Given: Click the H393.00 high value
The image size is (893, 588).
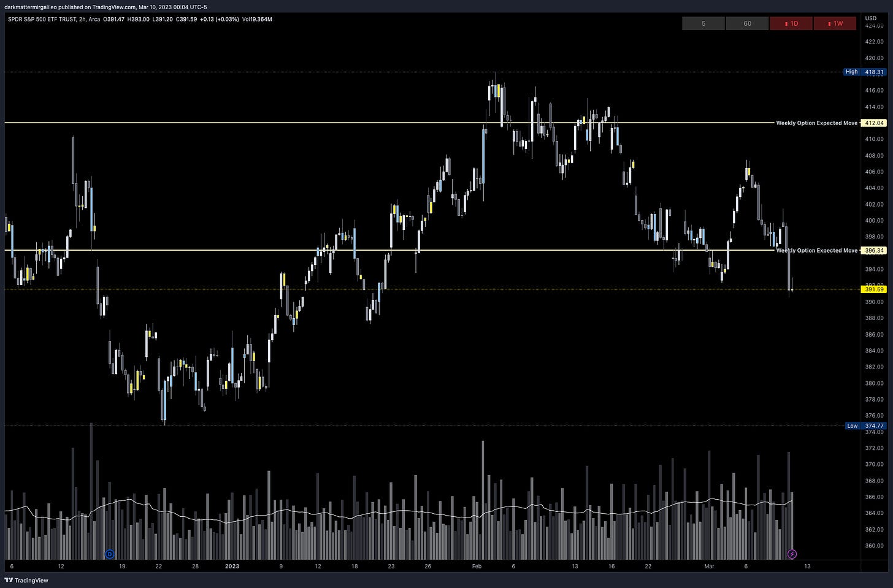Looking at the screenshot, I should pos(138,20).
